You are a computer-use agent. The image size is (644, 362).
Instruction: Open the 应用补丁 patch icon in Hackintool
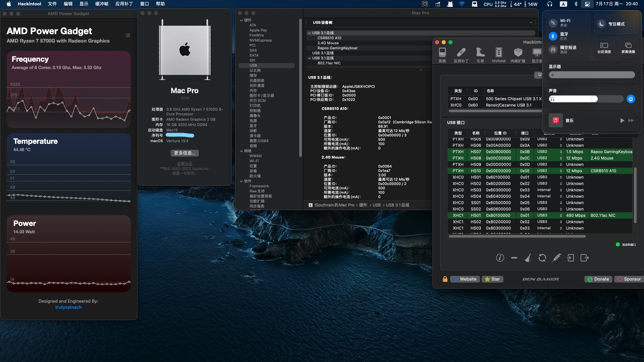tap(461, 55)
